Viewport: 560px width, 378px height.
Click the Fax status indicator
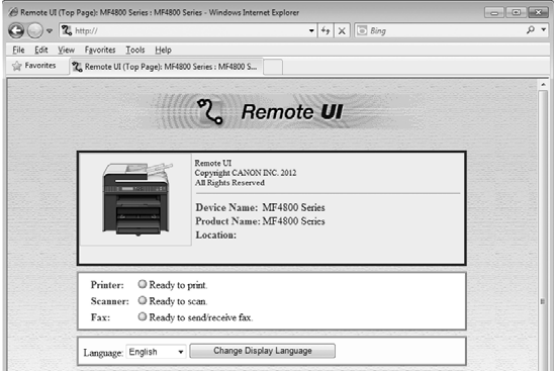[x=142, y=317]
